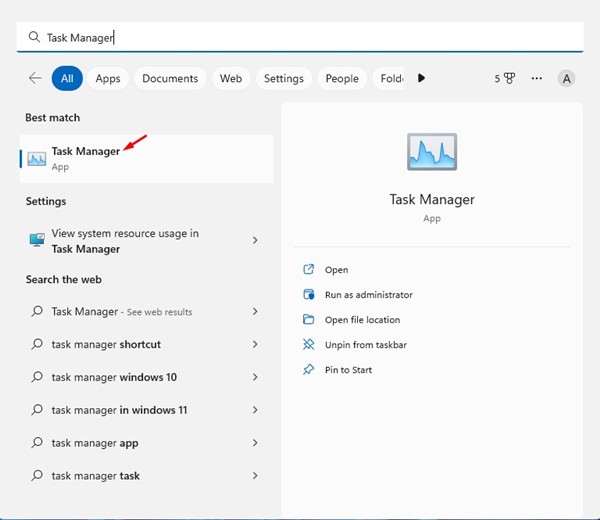Click the Open external-link icon
This screenshot has height=520, width=600.
(x=308, y=269)
